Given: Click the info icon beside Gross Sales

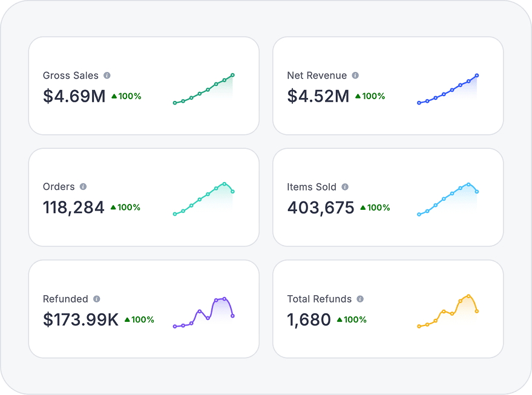Looking at the screenshot, I should pyautogui.click(x=107, y=76).
